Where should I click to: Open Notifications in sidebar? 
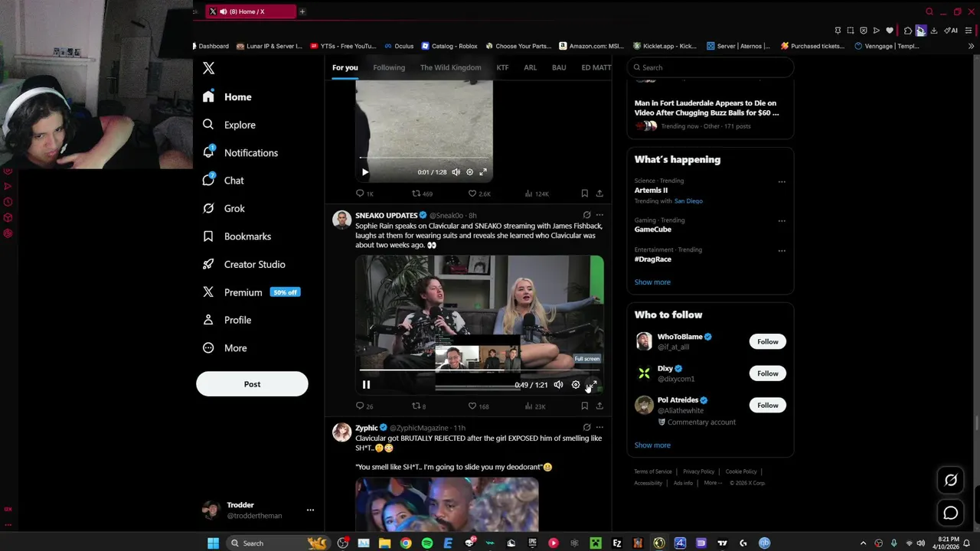tap(240, 153)
